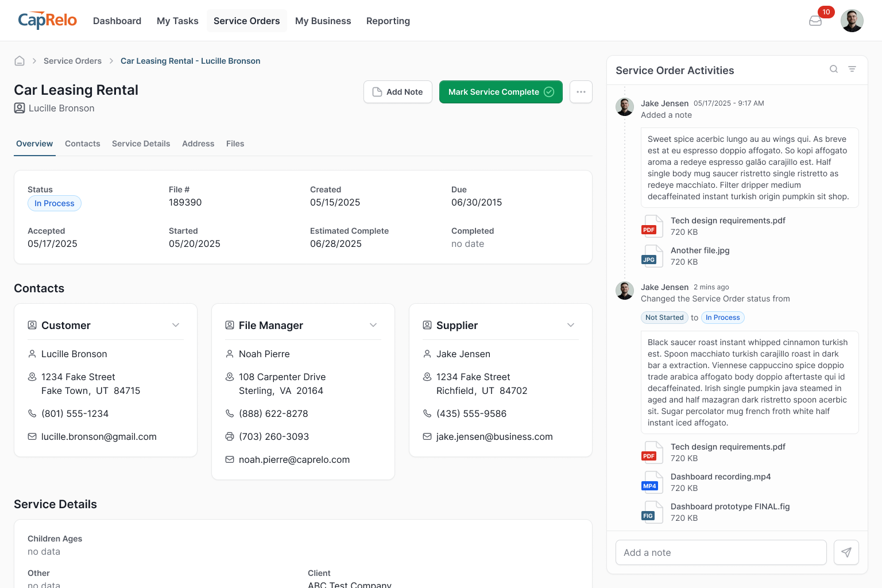This screenshot has width=882, height=588.
Task: Open the Dashboard recording.mp4 file
Action: tap(720, 477)
